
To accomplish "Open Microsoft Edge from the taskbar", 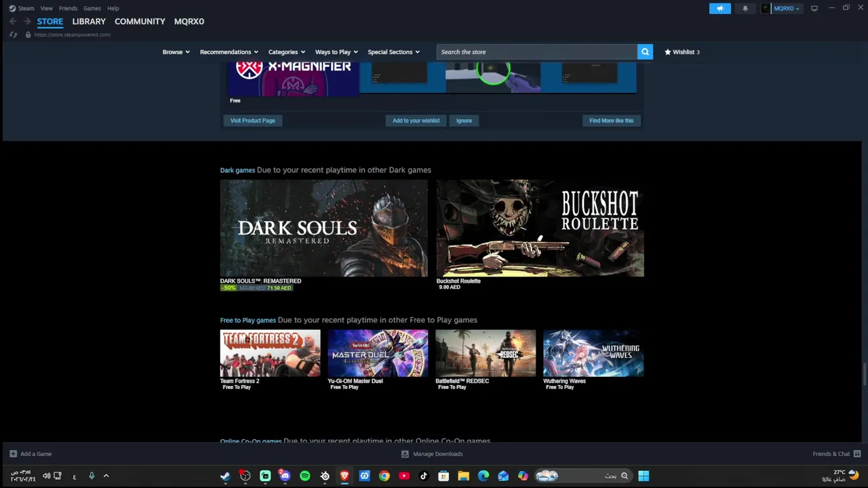I will tap(484, 476).
